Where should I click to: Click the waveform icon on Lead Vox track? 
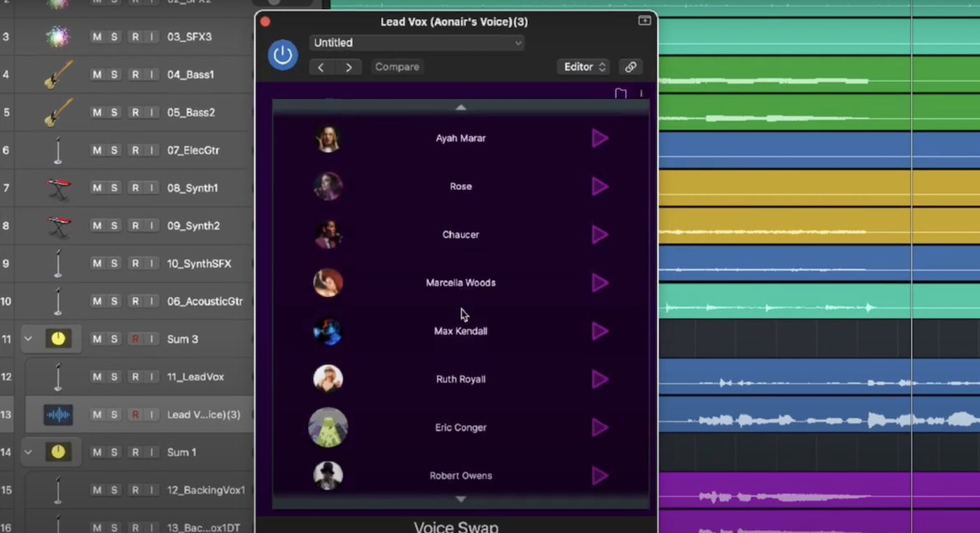[58, 415]
